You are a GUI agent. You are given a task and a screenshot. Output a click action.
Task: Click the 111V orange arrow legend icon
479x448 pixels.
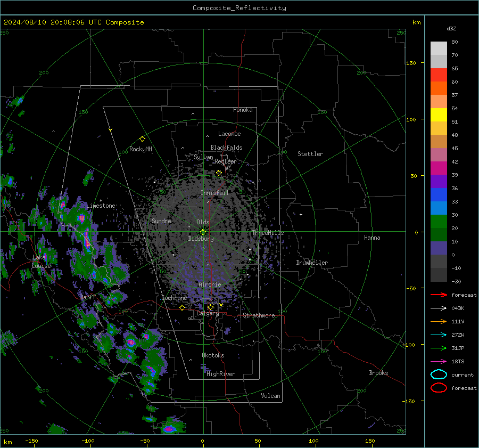(x=439, y=321)
